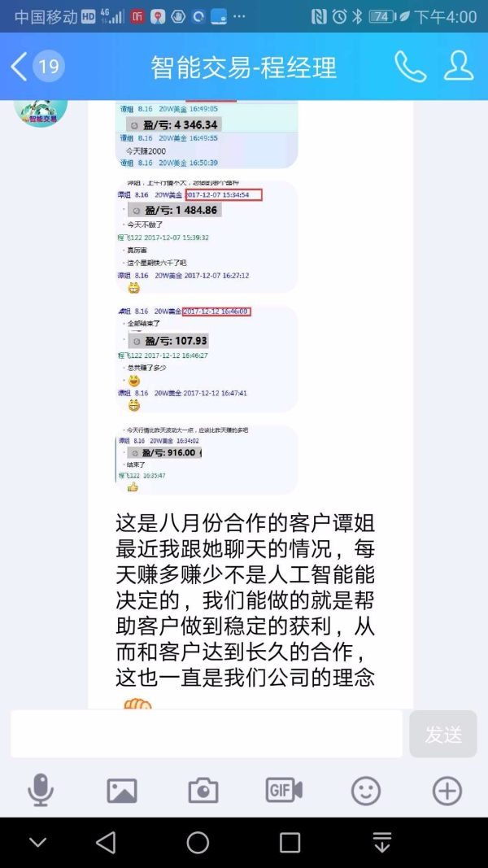Tap the 发送 send button
Image resolution: width=488 pixels, height=868 pixels.
coord(443,734)
